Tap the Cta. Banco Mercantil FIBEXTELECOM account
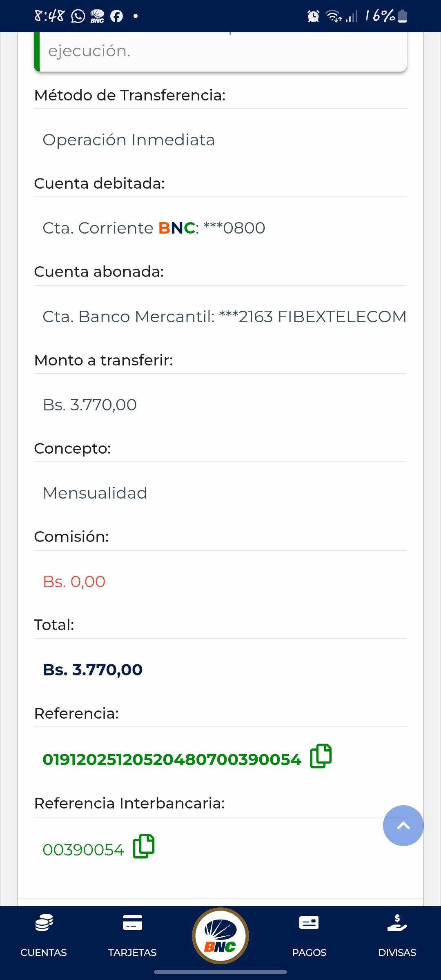The width and height of the screenshot is (441, 980). pyautogui.click(x=225, y=316)
